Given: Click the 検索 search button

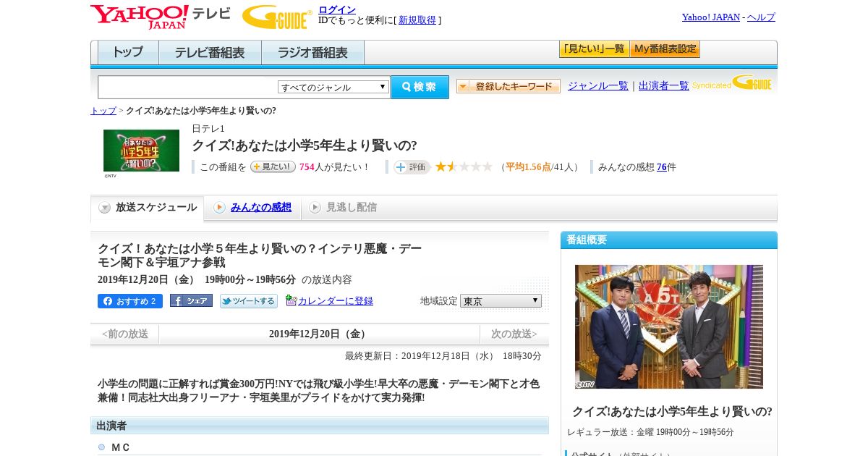Looking at the screenshot, I should [x=420, y=87].
